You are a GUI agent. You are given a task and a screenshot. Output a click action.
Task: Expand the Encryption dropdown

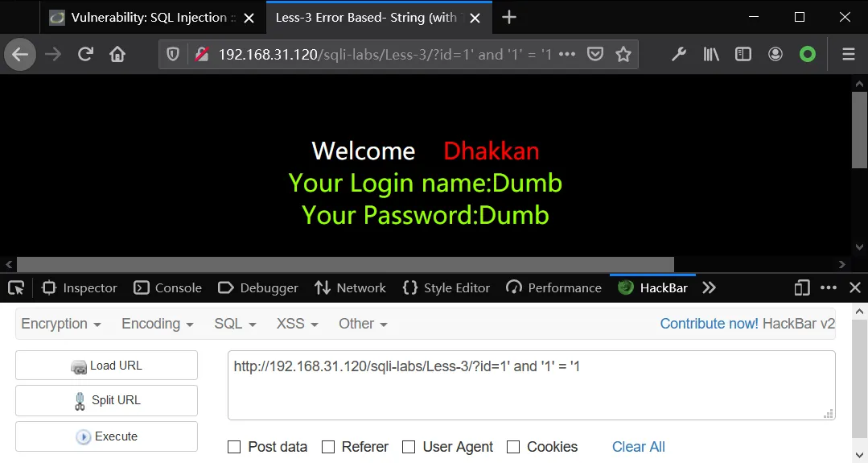pos(61,324)
